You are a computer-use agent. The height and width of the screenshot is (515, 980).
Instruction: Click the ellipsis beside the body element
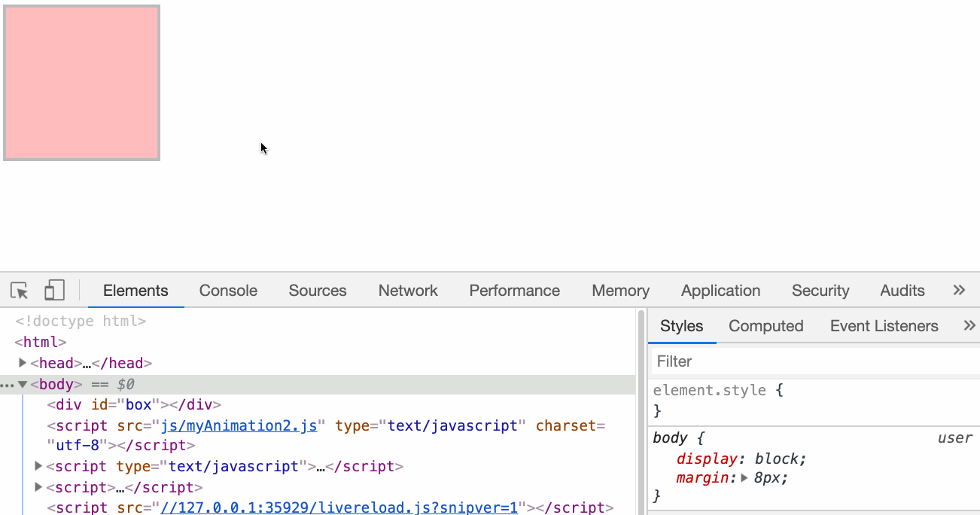pos(8,385)
